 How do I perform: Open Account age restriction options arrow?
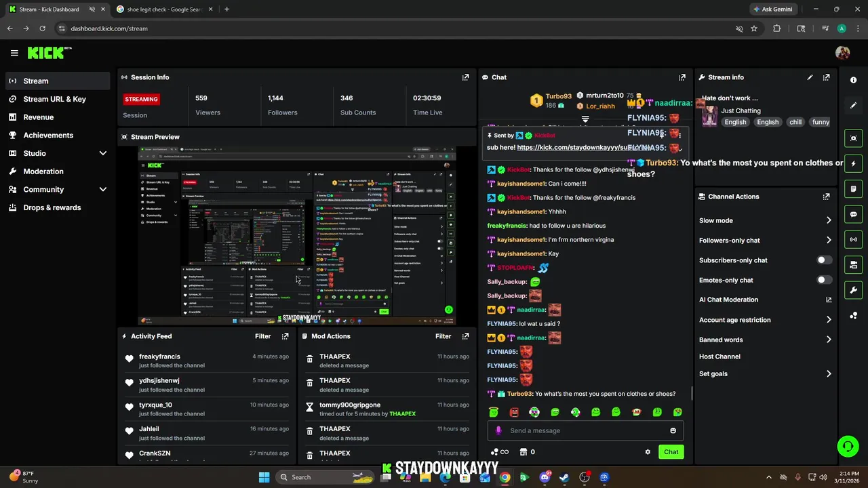[829, 320]
